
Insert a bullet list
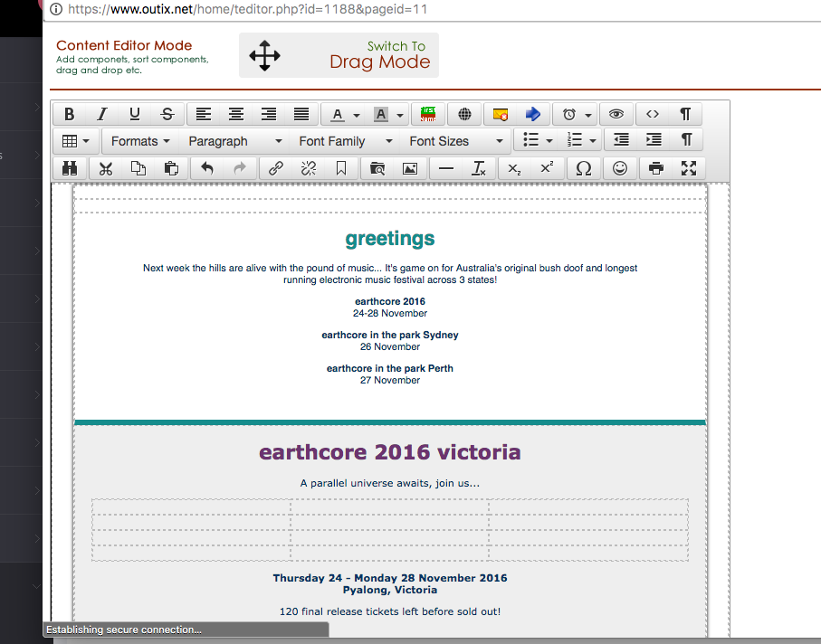tap(531, 140)
